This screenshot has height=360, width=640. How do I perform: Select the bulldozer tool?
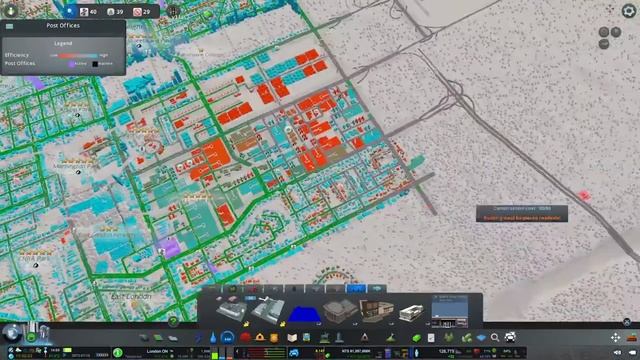pyautogui.click(x=632, y=337)
